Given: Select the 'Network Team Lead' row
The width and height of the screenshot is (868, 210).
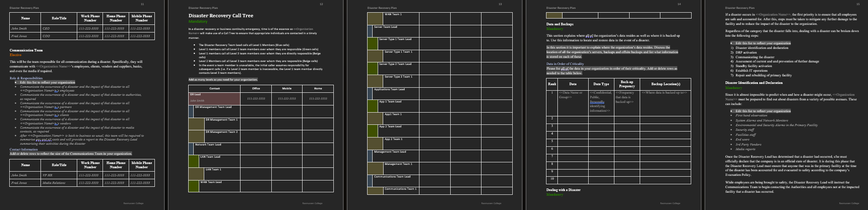Looking at the screenshot, I should (x=261, y=148).
